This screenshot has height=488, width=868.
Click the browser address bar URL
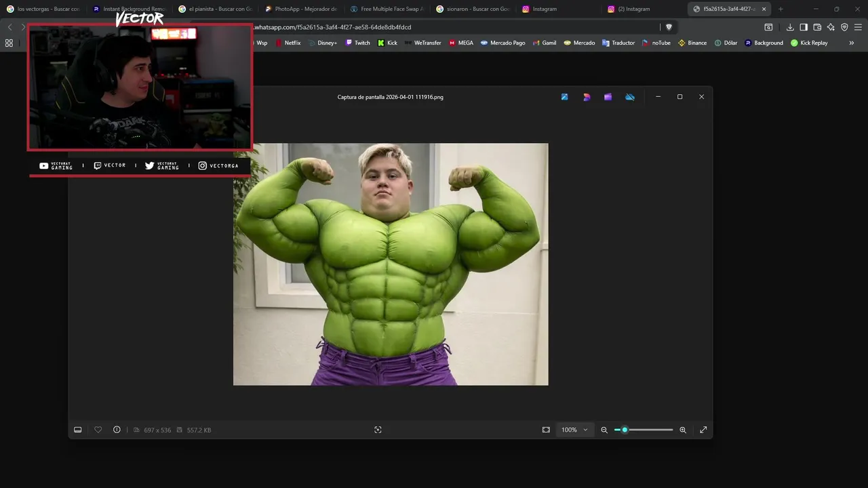coord(332,27)
